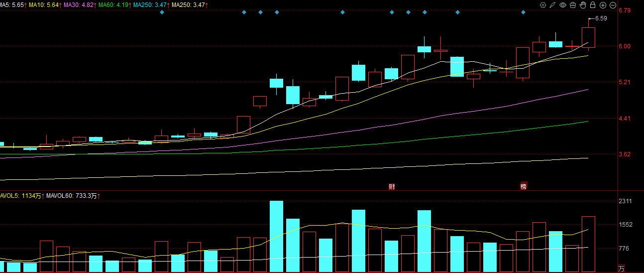Open the chart settings gear icon
This screenshot has width=644, height=273.
[543, 5]
